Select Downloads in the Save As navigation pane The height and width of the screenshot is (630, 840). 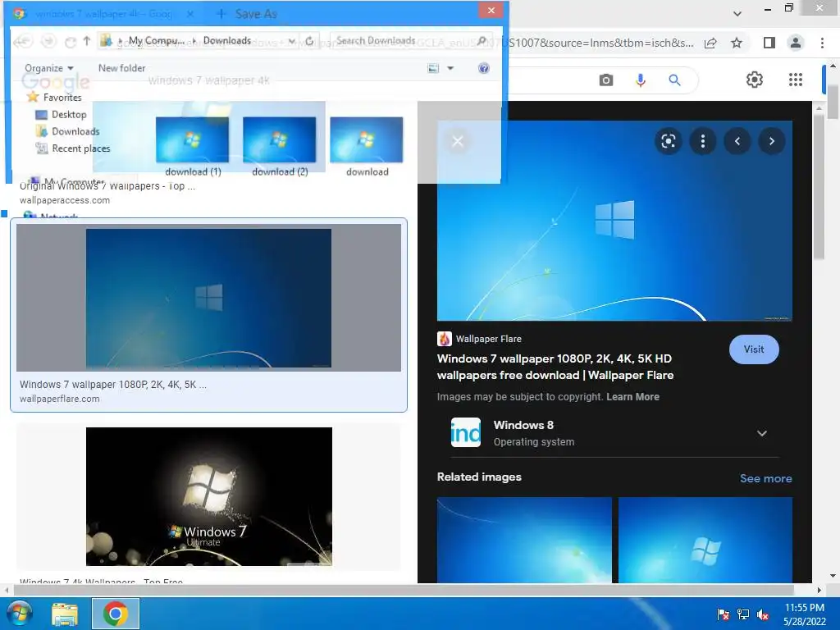click(67, 131)
